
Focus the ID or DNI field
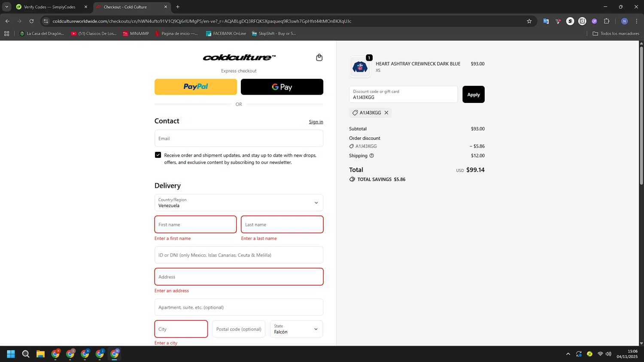pos(239,255)
